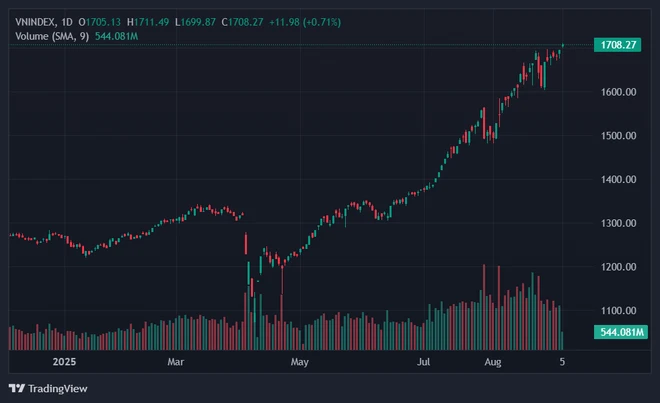Click the Jul marker on time axis

click(425, 360)
